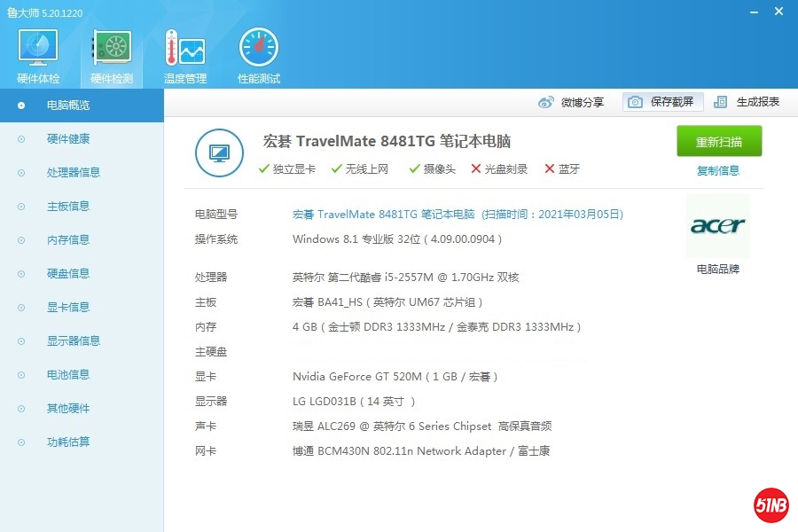Click the Weibo share icon
This screenshot has width=798, height=532.
tap(546, 102)
